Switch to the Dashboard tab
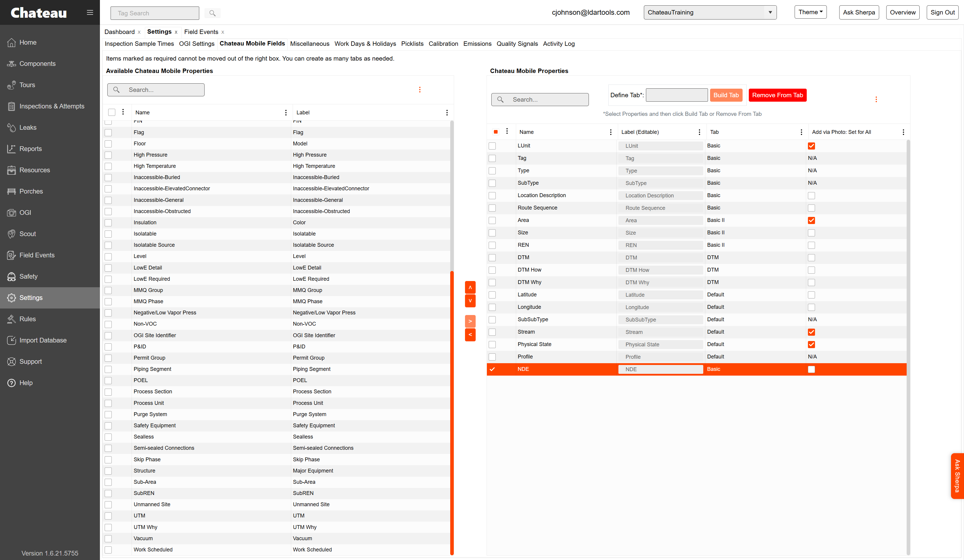Viewport: 964px width, 560px height. [x=119, y=32]
